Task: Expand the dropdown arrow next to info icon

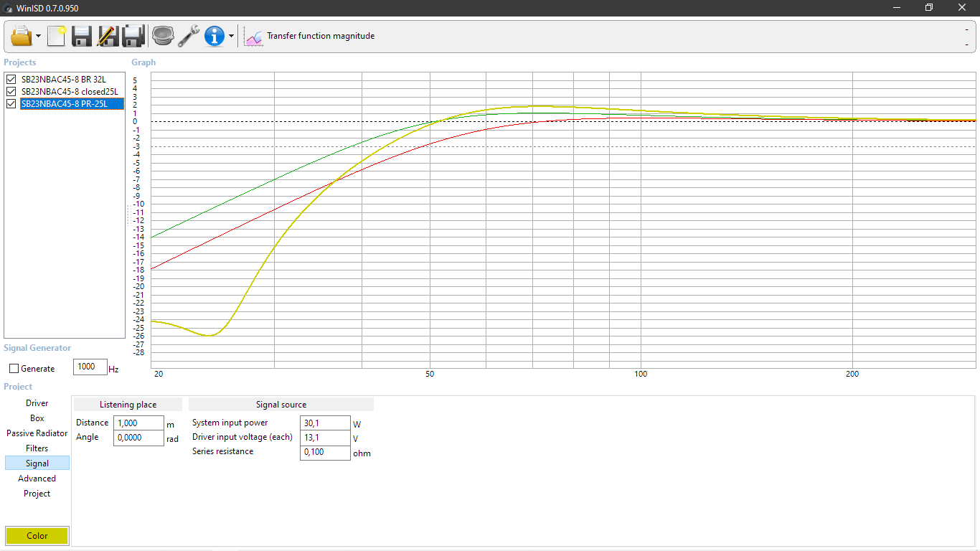Action: tap(231, 36)
